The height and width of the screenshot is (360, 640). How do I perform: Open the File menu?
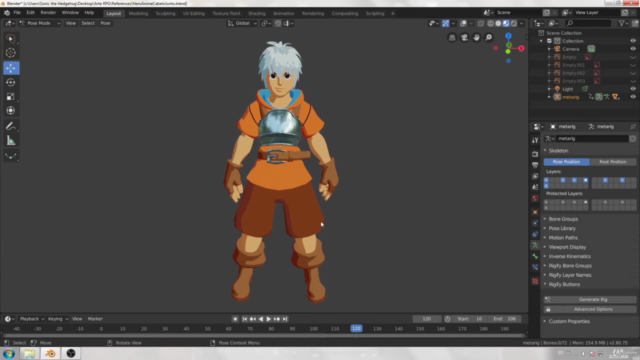coord(17,13)
